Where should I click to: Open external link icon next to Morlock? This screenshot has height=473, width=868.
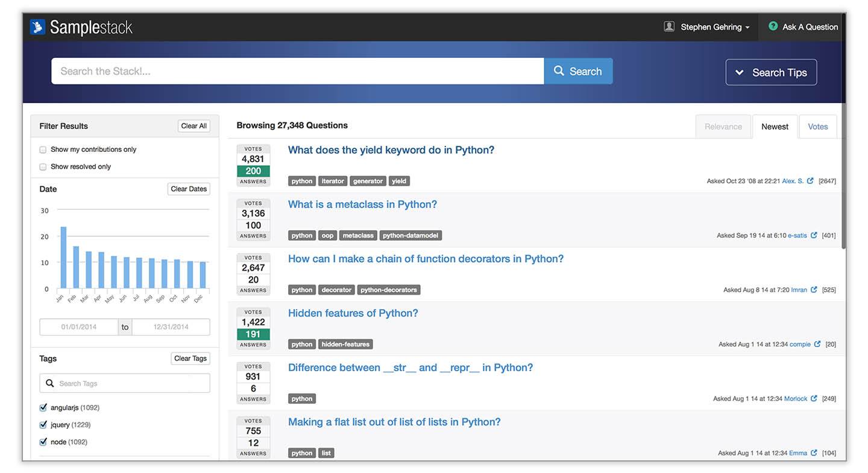pyautogui.click(x=814, y=398)
